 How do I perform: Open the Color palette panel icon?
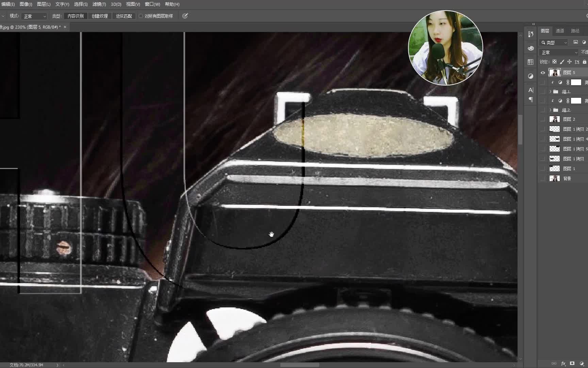(530, 48)
